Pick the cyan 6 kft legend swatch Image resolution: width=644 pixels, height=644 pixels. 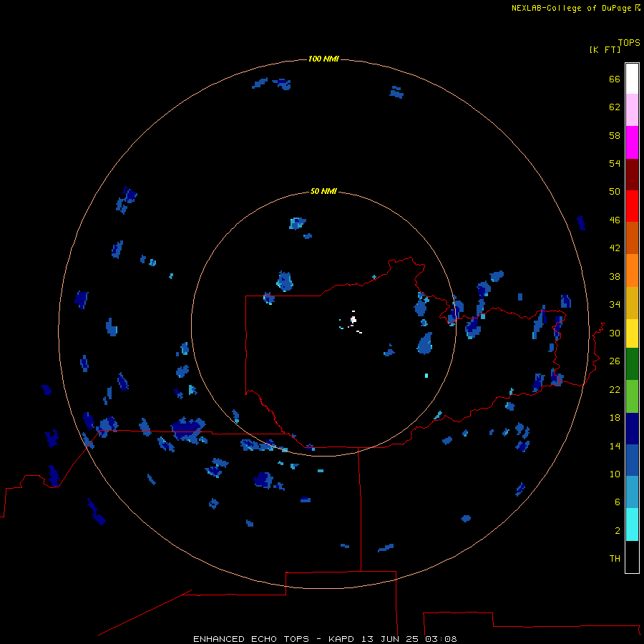pyautogui.click(x=632, y=525)
